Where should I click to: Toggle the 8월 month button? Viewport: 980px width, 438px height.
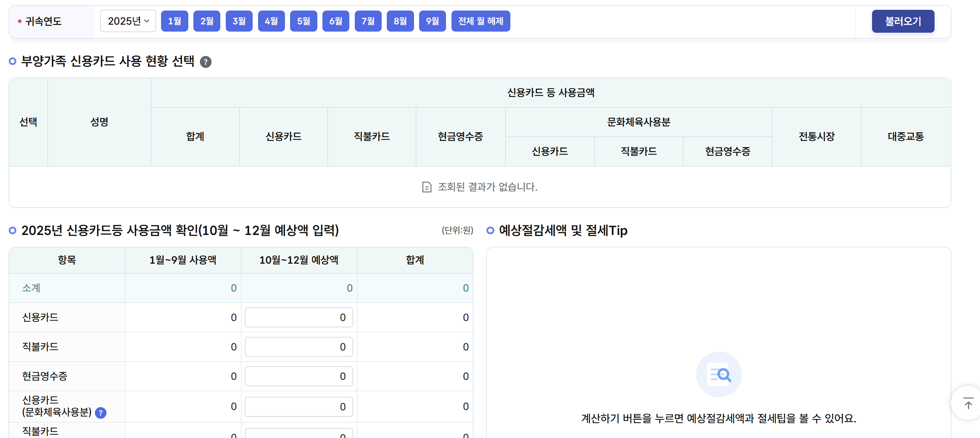[x=400, y=21]
